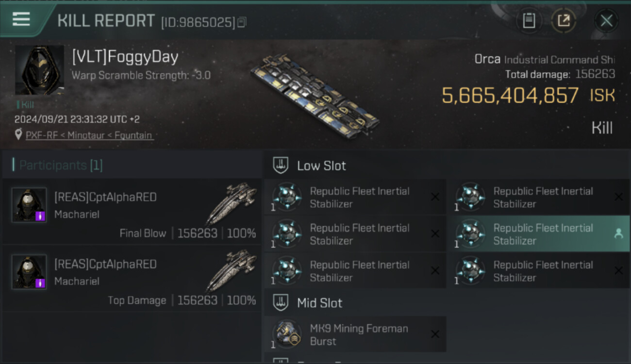This screenshot has height=364, width=631.
Task: Click the X on the Mining Foreman Burst row
Action: coord(435,334)
